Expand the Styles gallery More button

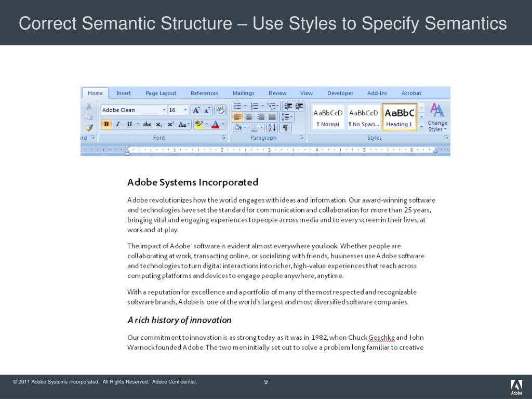pyautogui.click(x=421, y=126)
